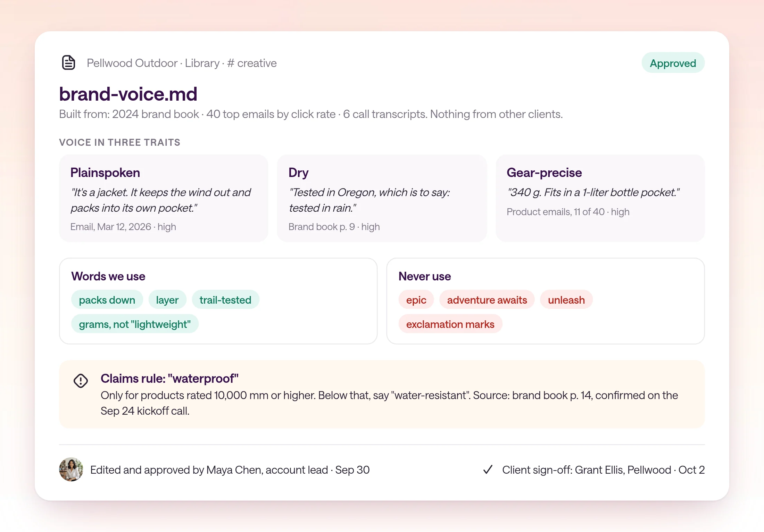Click the 'Built from: 2024 brand book' line

click(x=311, y=114)
